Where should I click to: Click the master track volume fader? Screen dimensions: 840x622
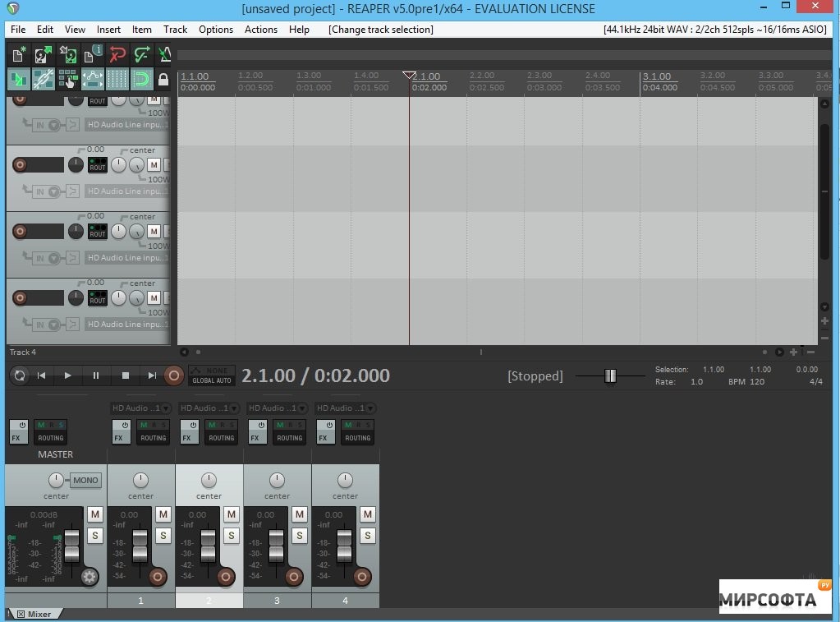pos(71,546)
